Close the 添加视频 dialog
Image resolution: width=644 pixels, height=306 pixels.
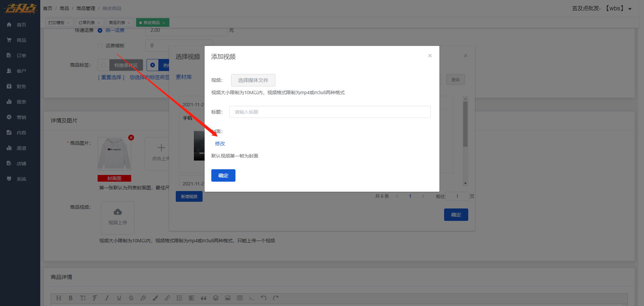tap(430, 56)
